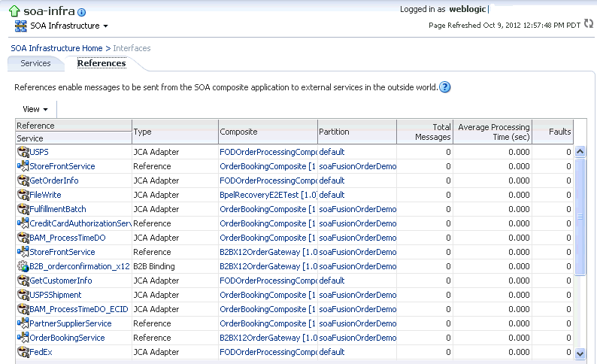The image size is (597, 364).
Task: Open the CreditCardAuthorizationService reference link
Action: (80, 223)
